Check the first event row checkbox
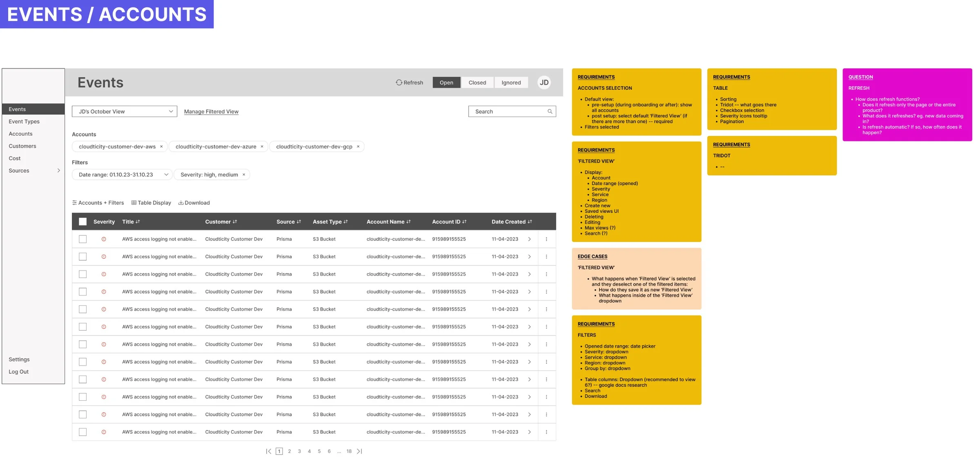This screenshot has height=459, width=980. [x=82, y=239]
